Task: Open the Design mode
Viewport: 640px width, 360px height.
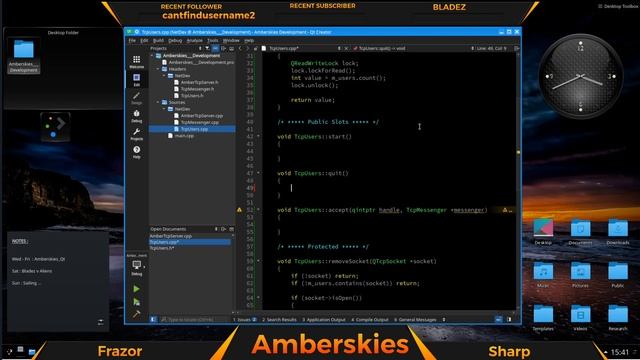Action: click(x=136, y=98)
